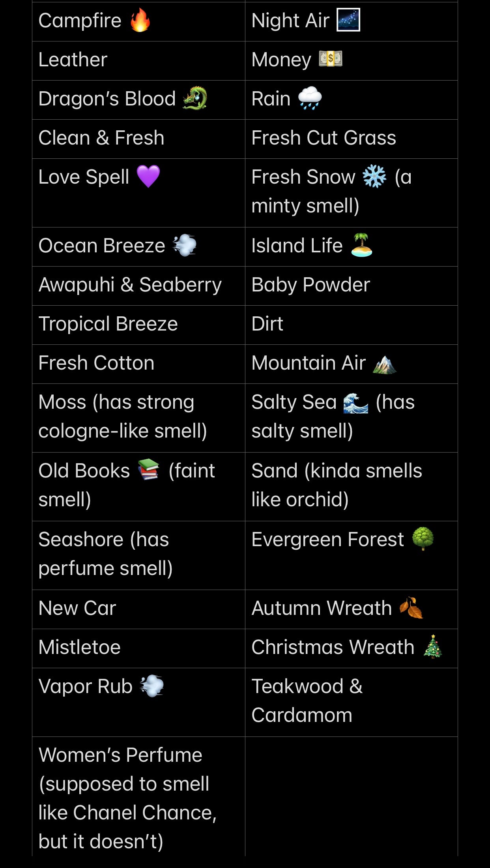Click the fire emoji beside Campfire
The image size is (490, 868).
click(140, 20)
